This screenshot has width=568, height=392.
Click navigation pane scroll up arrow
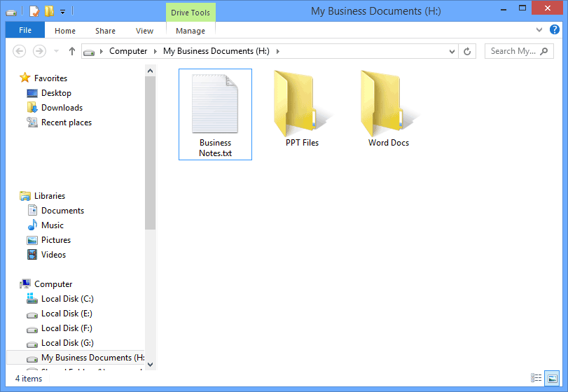pos(151,71)
